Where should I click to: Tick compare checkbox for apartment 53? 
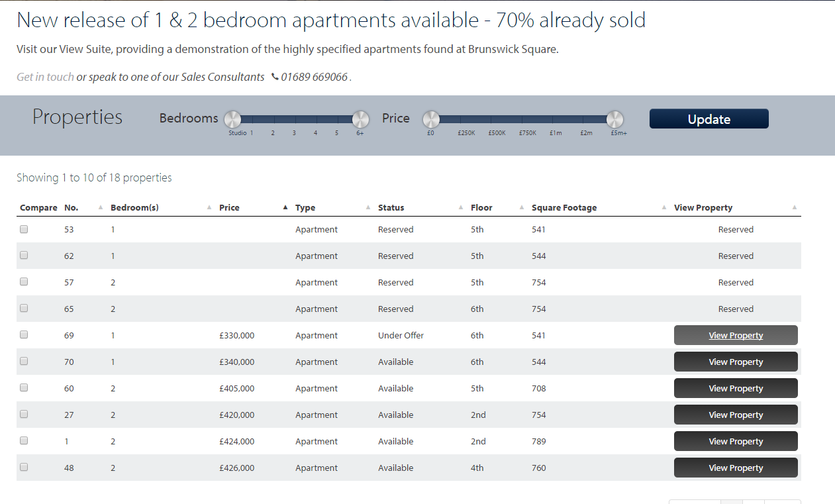(24, 229)
